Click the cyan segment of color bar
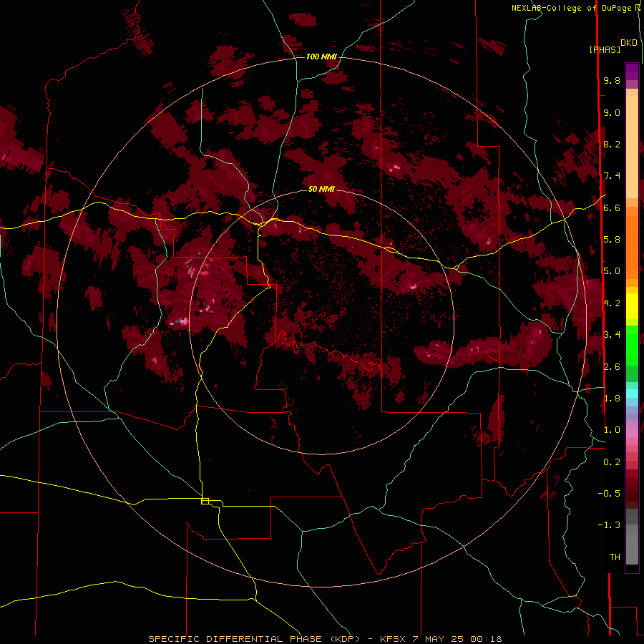Image resolution: width=644 pixels, height=644 pixels. (x=632, y=394)
